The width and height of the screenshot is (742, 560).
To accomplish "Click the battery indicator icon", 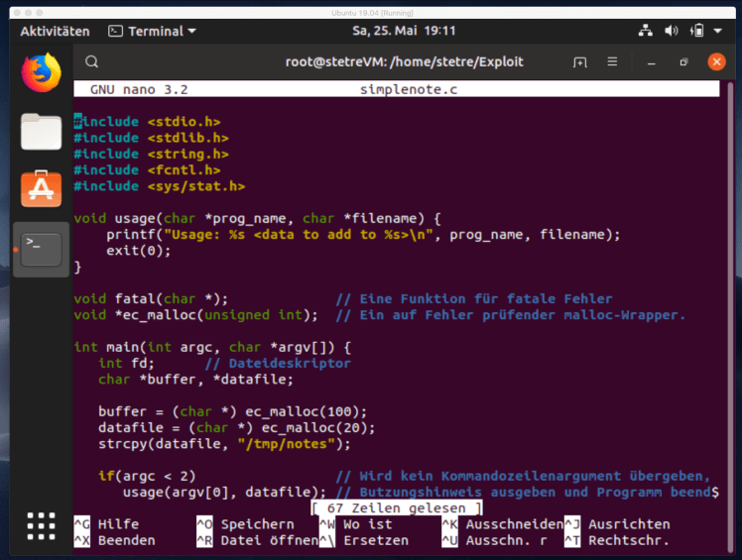I will (x=697, y=31).
